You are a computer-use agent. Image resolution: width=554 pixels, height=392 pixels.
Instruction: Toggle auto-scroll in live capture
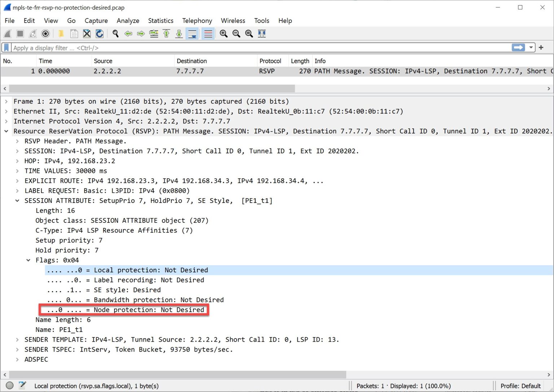[192, 34]
